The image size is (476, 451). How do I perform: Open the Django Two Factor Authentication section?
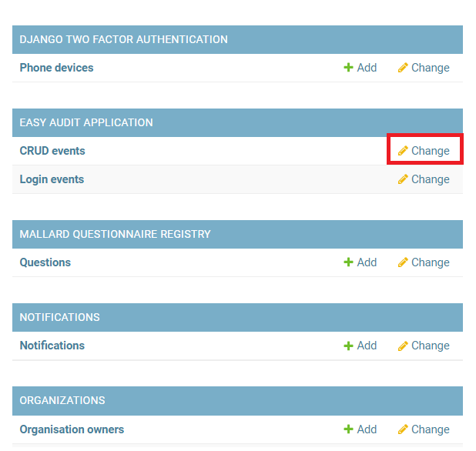point(123,39)
